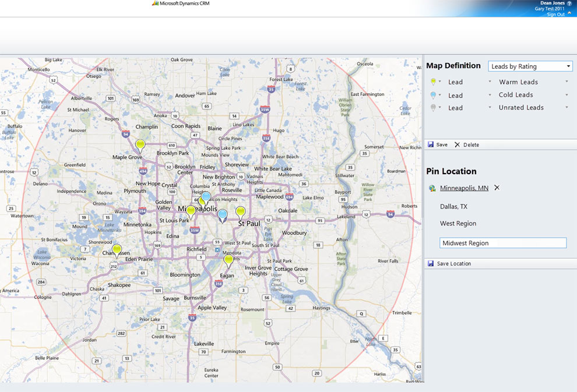
Task: Open the Leads by Rating map definition dropdown
Action: pyautogui.click(x=530, y=66)
